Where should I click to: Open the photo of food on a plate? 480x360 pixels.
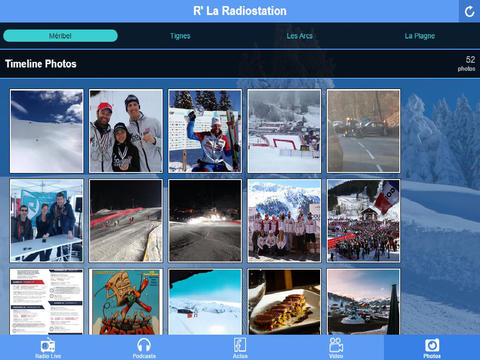coord(284,302)
